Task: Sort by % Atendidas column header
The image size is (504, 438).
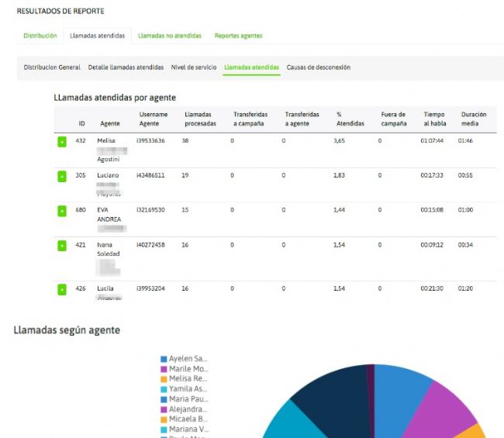Action: coord(350,119)
